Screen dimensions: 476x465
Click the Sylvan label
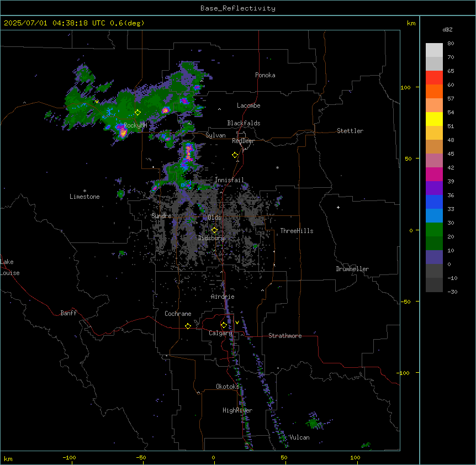pos(215,135)
